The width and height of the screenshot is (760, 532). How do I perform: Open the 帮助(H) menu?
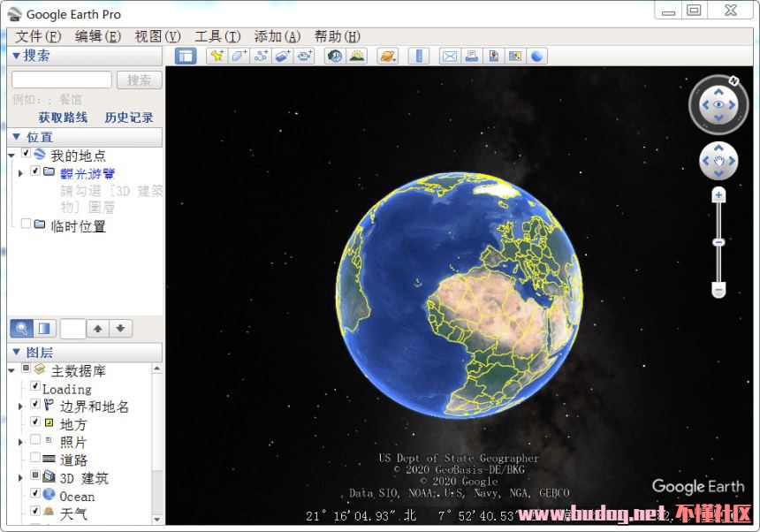click(338, 36)
